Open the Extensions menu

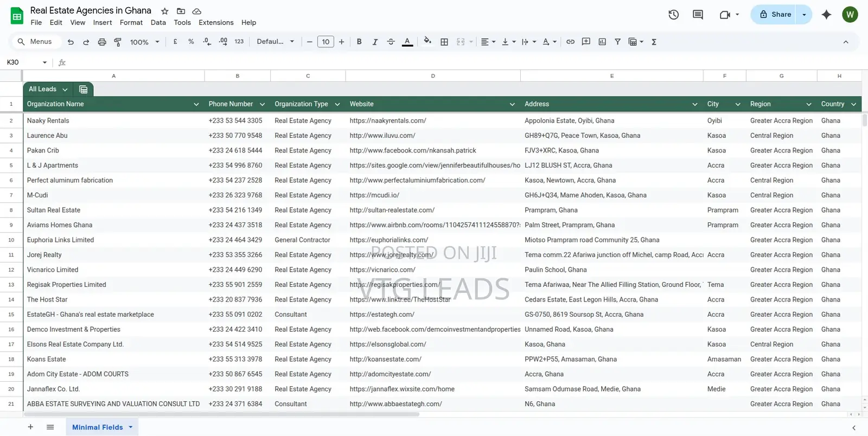coord(216,23)
